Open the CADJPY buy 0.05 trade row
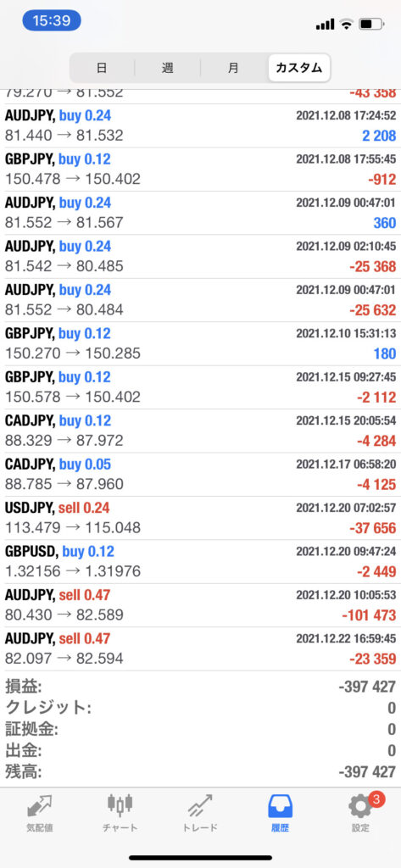The height and width of the screenshot is (868, 401). [x=200, y=475]
